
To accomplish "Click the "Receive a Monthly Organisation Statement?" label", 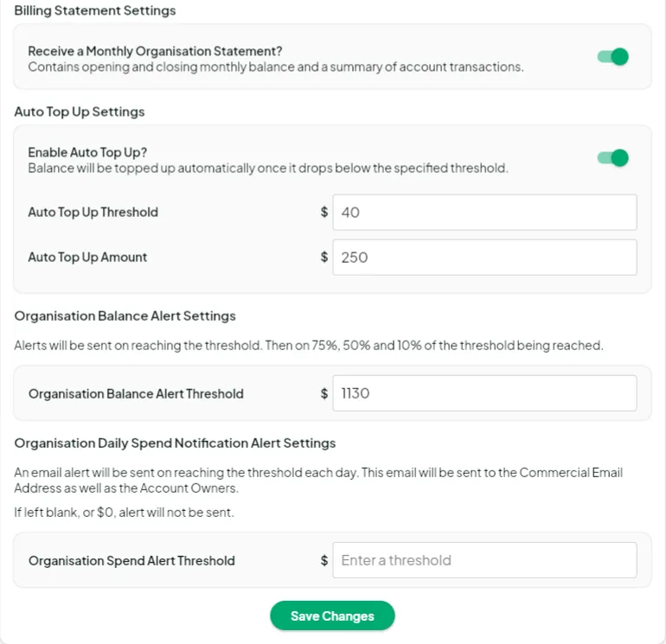I will pyautogui.click(x=155, y=51).
